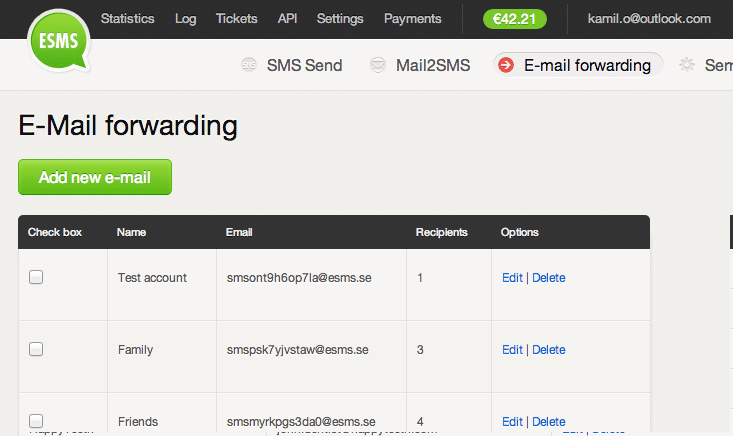Image resolution: width=733 pixels, height=436 pixels.
Task: Open the API section
Action: (287, 19)
